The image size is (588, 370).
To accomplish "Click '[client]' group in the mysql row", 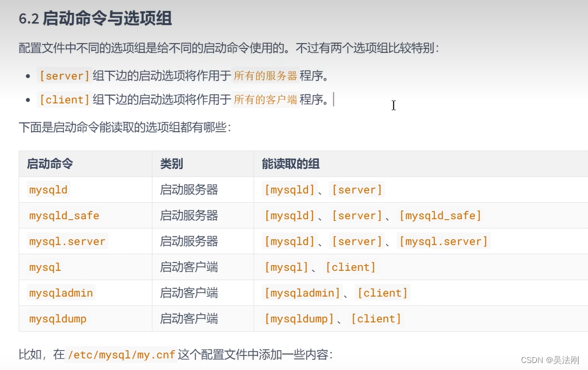I will pyautogui.click(x=350, y=267).
